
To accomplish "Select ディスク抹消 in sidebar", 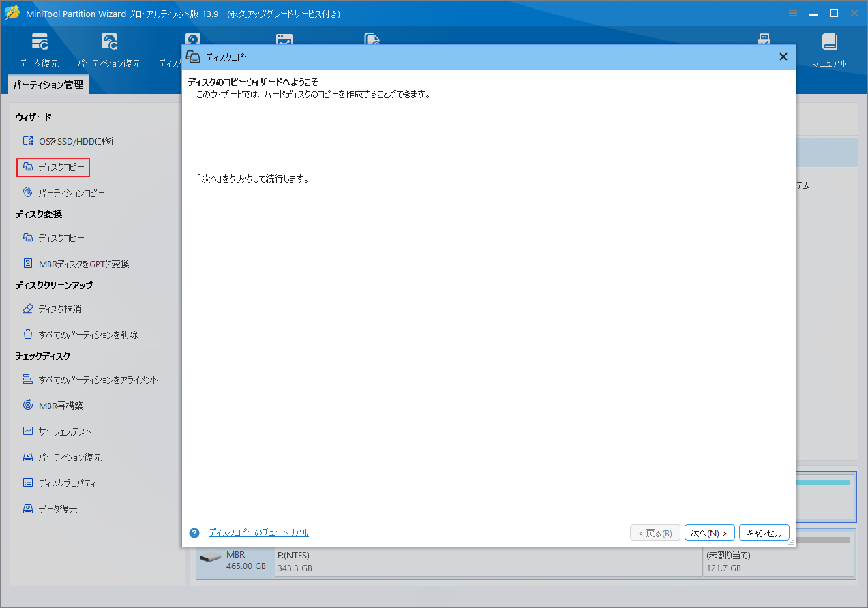I will tap(52, 309).
